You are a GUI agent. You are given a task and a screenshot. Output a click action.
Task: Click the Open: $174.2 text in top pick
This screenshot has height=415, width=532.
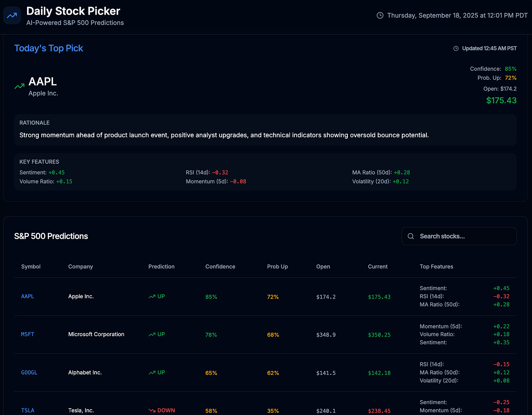point(500,89)
